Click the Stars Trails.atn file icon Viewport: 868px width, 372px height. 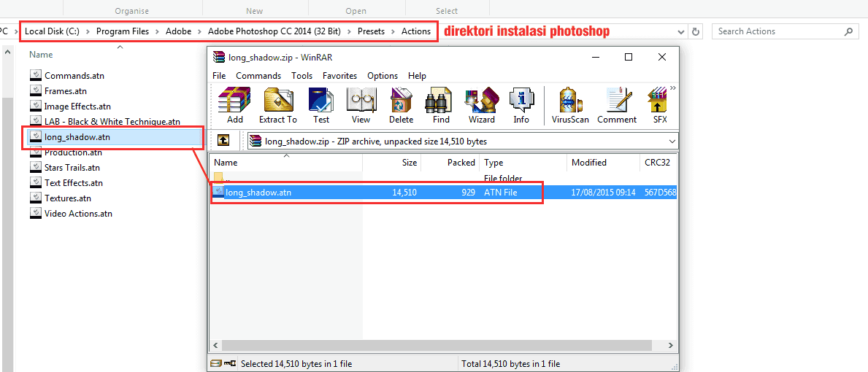pos(36,168)
